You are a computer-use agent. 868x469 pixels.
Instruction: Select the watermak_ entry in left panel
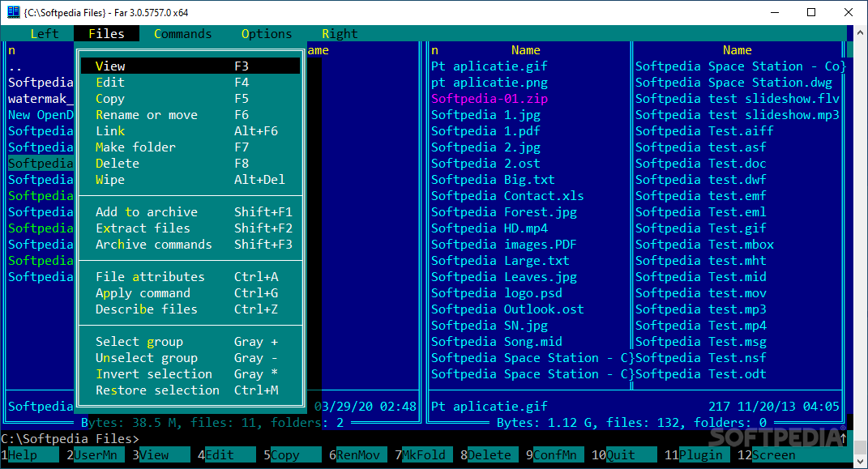coord(41,99)
